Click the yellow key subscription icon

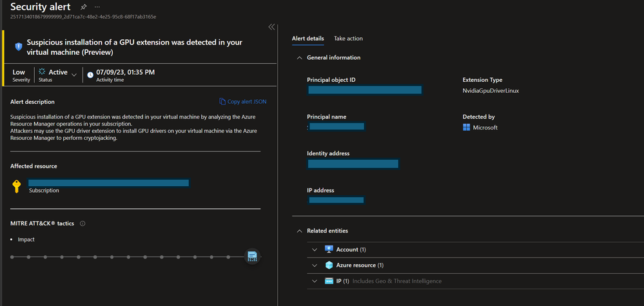click(x=17, y=187)
